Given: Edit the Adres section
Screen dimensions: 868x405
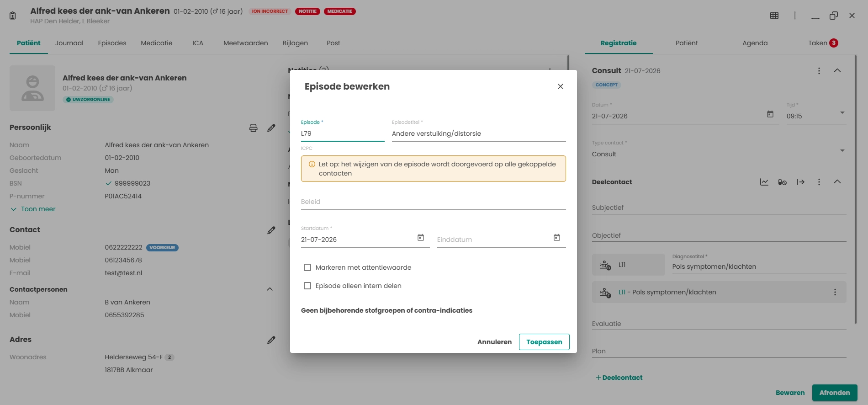Looking at the screenshot, I should 271,340.
